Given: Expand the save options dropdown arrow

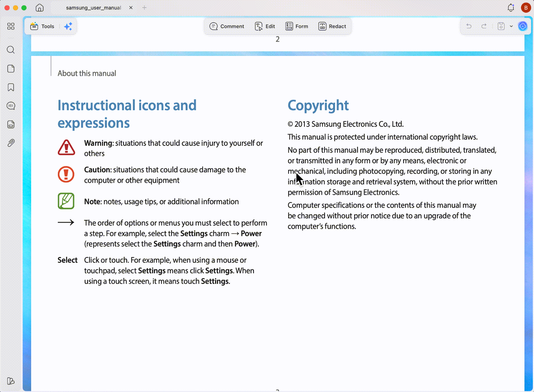Looking at the screenshot, I should pyautogui.click(x=511, y=26).
